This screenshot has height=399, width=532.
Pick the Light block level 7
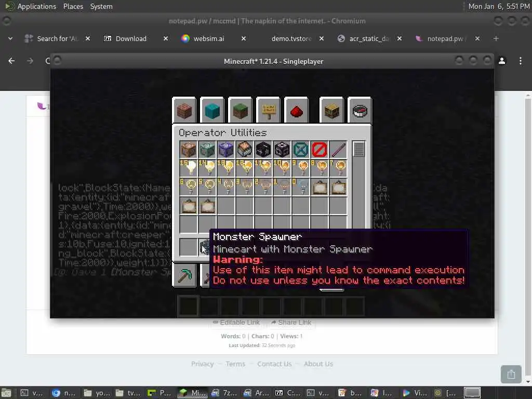click(338, 168)
